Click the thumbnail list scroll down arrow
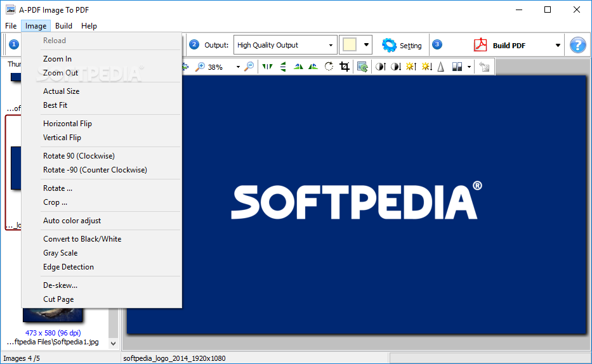 click(x=114, y=344)
